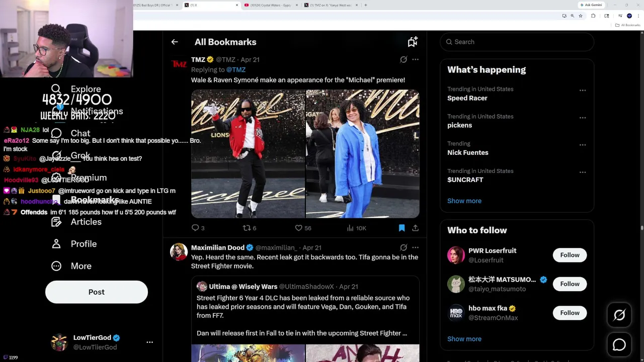Switch to Crystal Waters YouTube tab

click(270, 5)
